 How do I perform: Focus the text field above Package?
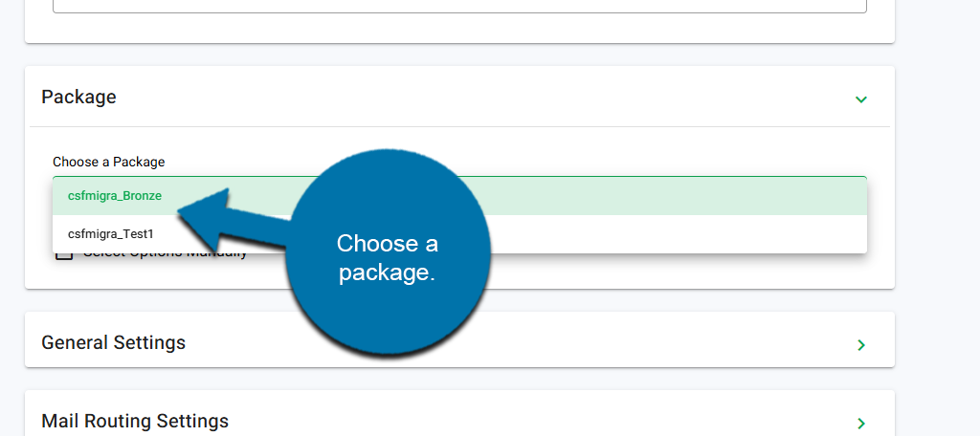click(459, 6)
